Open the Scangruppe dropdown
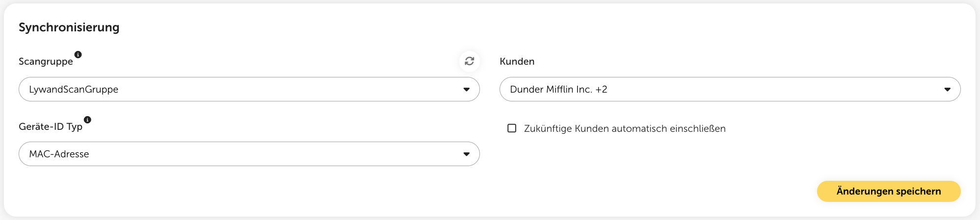This screenshot has height=220, width=980. pyautogui.click(x=249, y=89)
